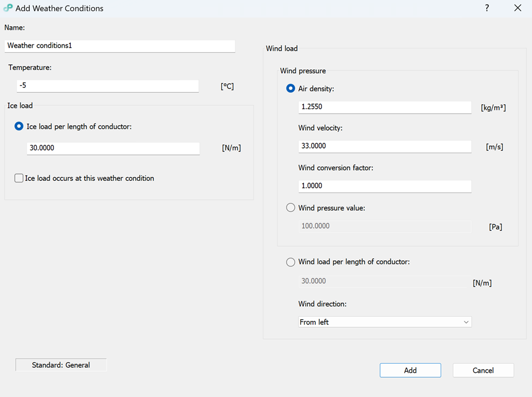
Task: Choose the Wind pressure value radio option
Action: (291, 208)
